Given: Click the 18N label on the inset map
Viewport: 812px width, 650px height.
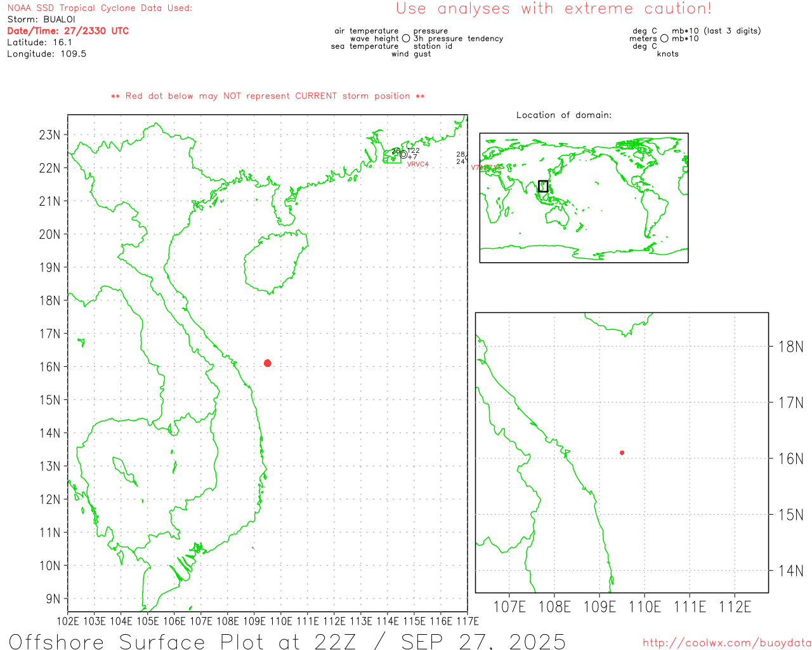Looking at the screenshot, I should [790, 347].
